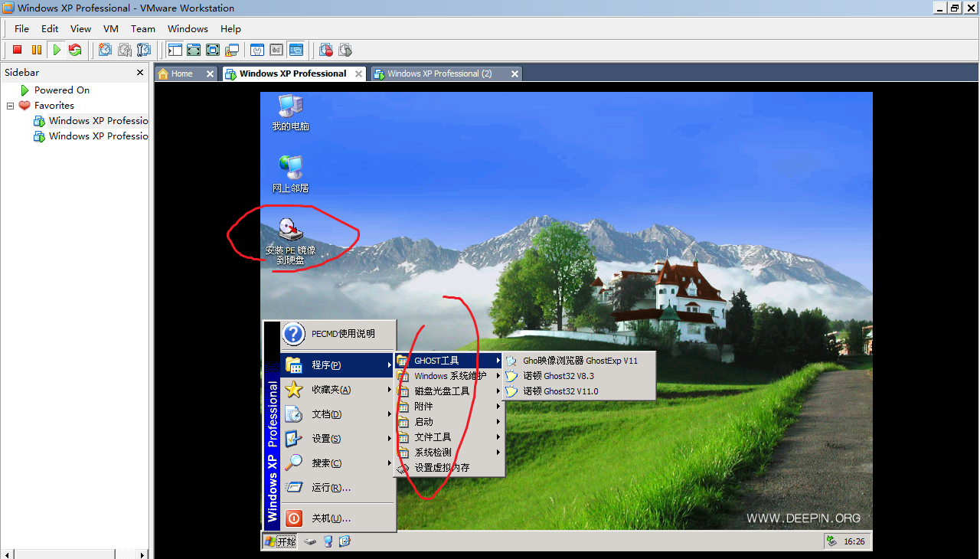
Task: Enter Full Screen via toolbar icon
Action: pyautogui.click(x=213, y=50)
